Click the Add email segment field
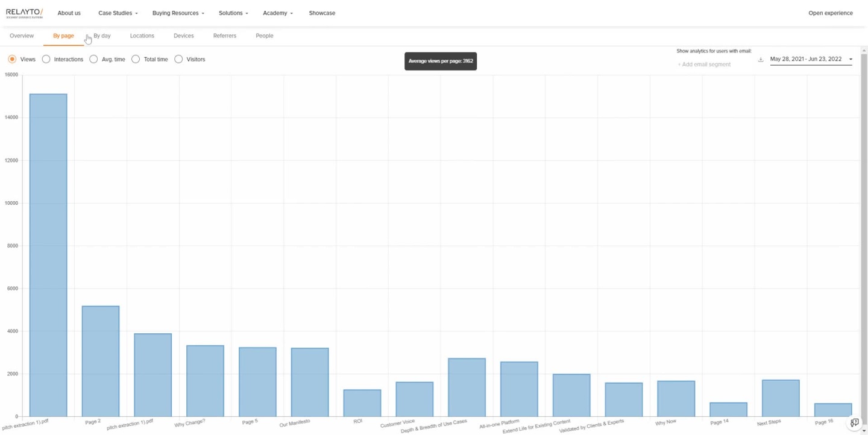This screenshot has height=435, width=868. [704, 64]
